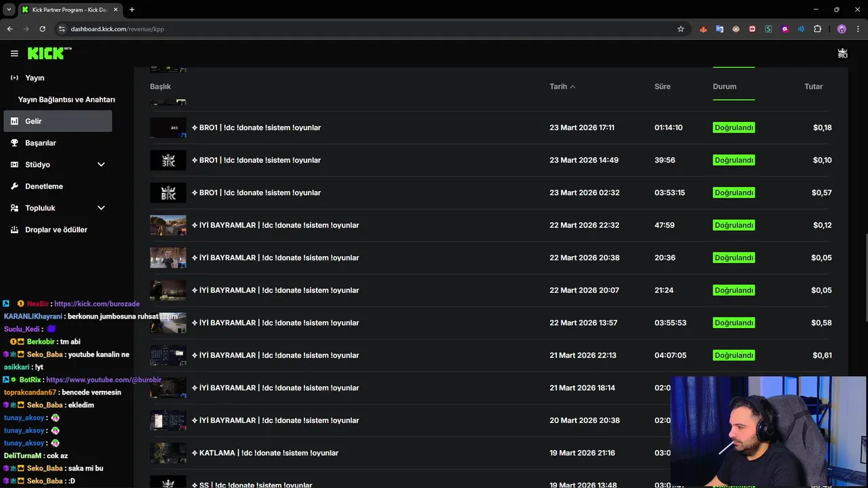Screen dimensions: 868x488
Task: Select the duration 03:55:53
Action: 670,323
